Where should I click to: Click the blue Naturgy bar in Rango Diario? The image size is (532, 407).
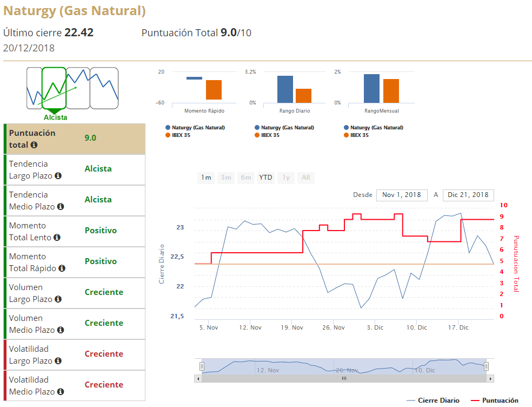click(x=285, y=89)
